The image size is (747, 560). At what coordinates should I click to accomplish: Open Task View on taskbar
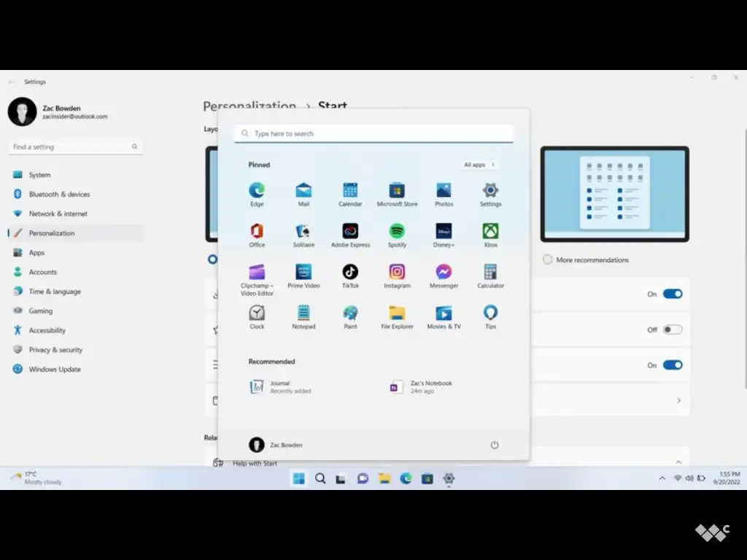click(x=341, y=478)
